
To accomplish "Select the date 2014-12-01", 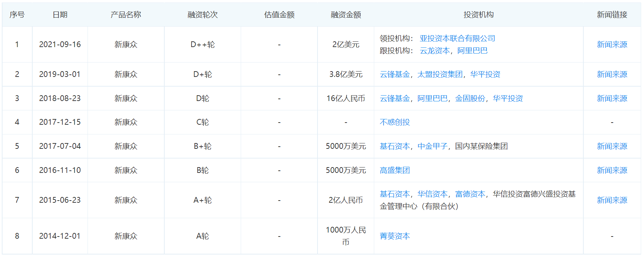I will pos(60,236).
